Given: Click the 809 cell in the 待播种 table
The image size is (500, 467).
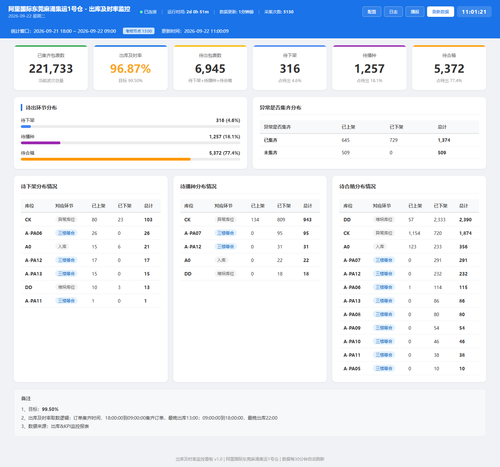Looking at the screenshot, I should pyautogui.click(x=281, y=220).
